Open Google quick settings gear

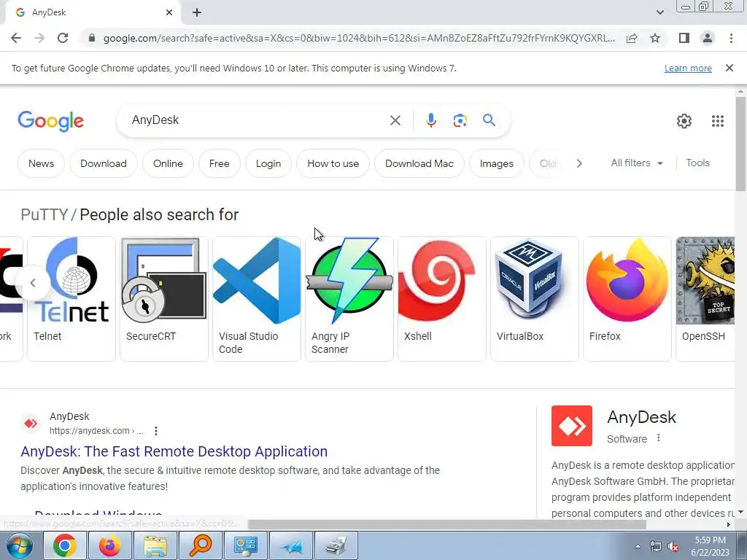[x=684, y=121]
